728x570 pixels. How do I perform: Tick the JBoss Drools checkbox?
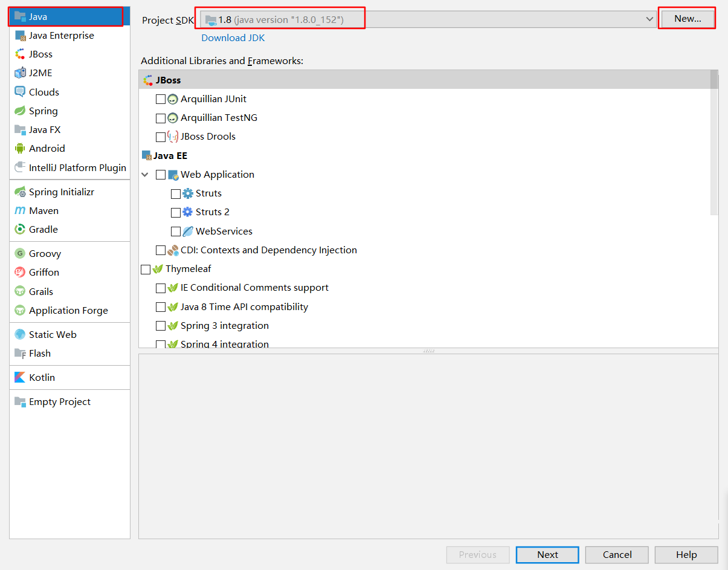click(x=161, y=137)
